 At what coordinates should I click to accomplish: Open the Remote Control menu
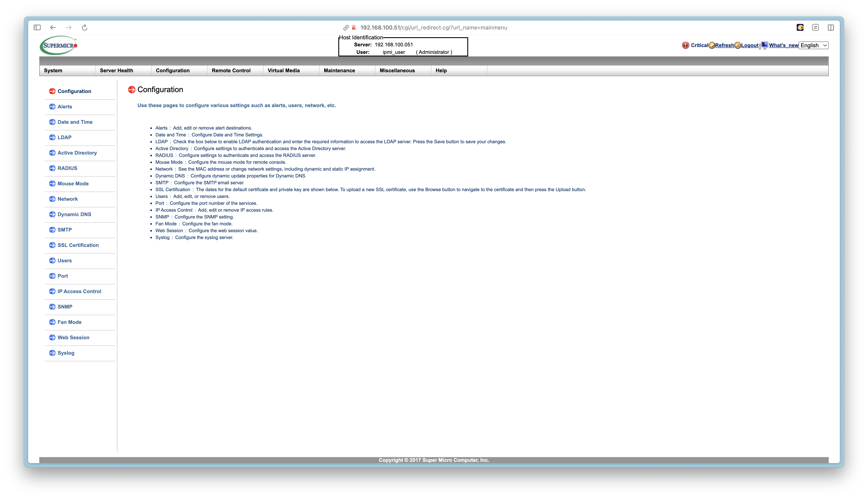click(235, 71)
